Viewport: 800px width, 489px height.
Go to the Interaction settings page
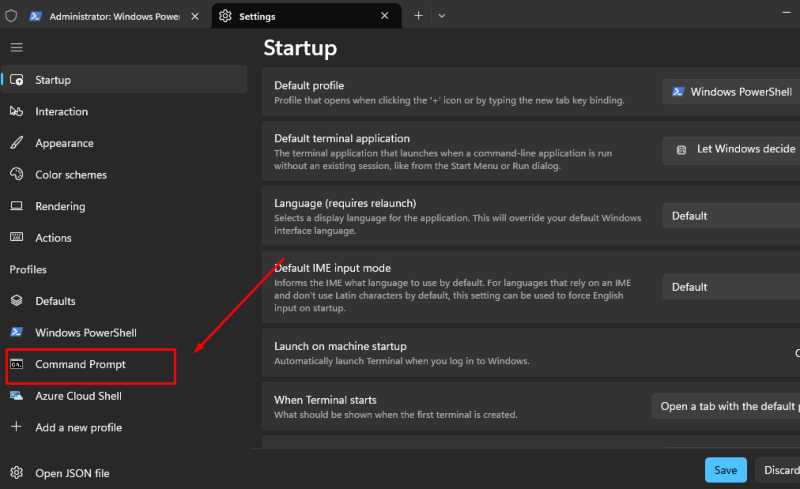[124, 111]
